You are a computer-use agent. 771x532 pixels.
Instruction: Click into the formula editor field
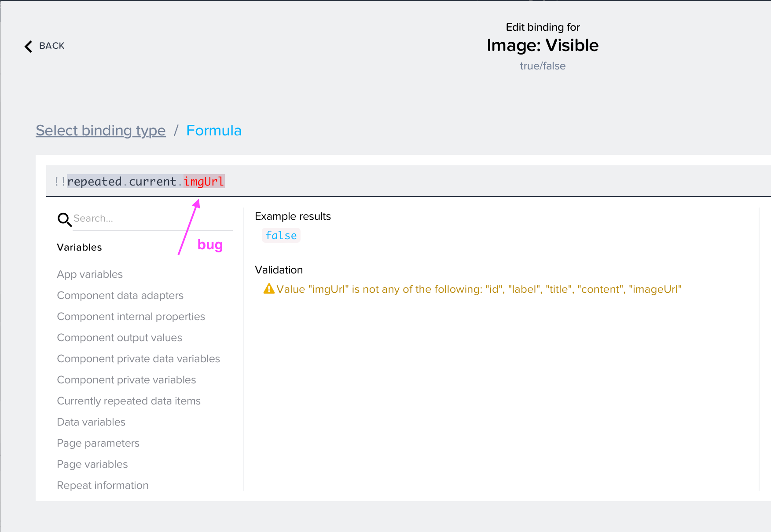point(408,181)
